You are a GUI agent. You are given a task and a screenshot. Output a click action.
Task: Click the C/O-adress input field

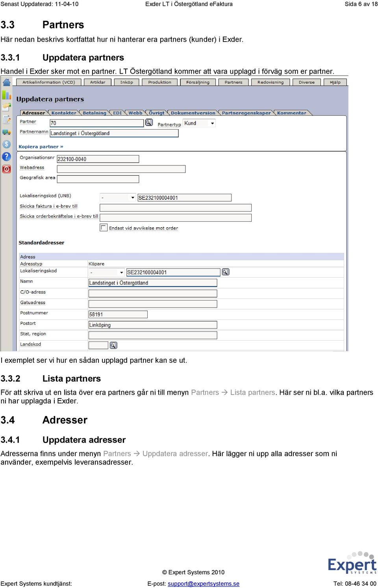153,293
